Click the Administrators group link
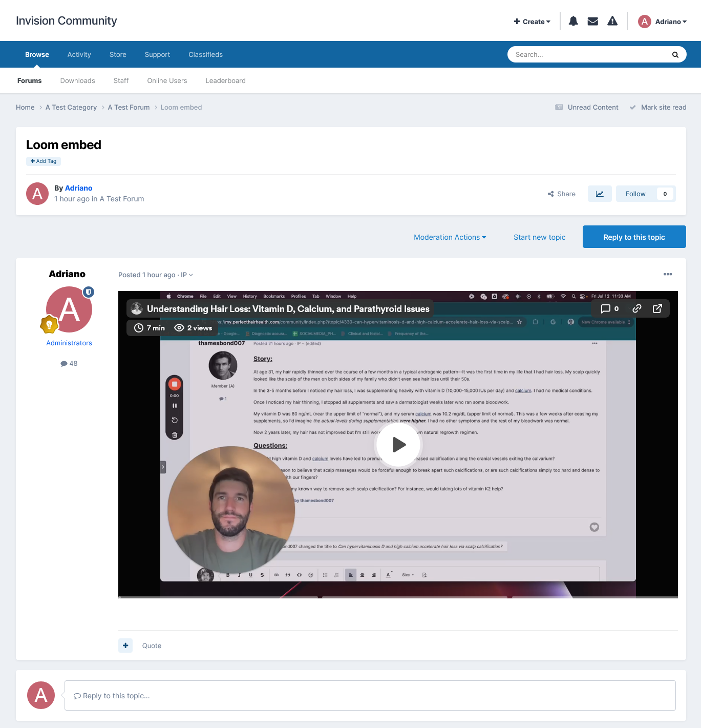 (69, 343)
